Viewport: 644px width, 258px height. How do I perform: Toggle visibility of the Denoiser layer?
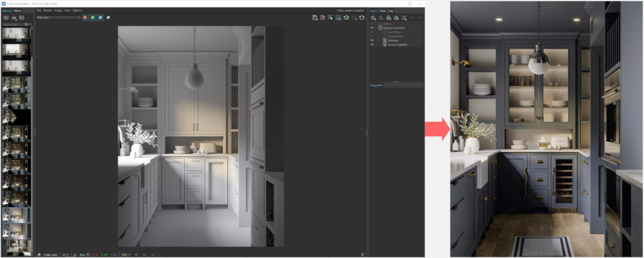tap(372, 40)
